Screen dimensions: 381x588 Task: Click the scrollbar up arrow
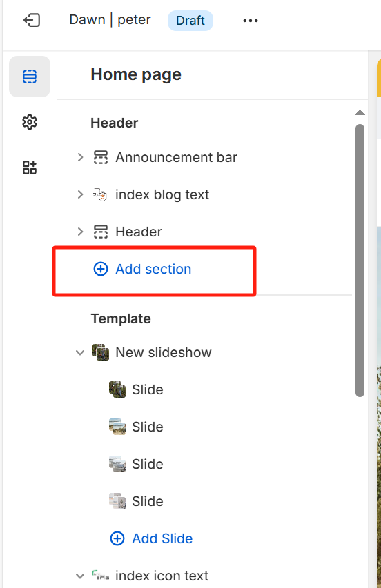[x=360, y=112]
